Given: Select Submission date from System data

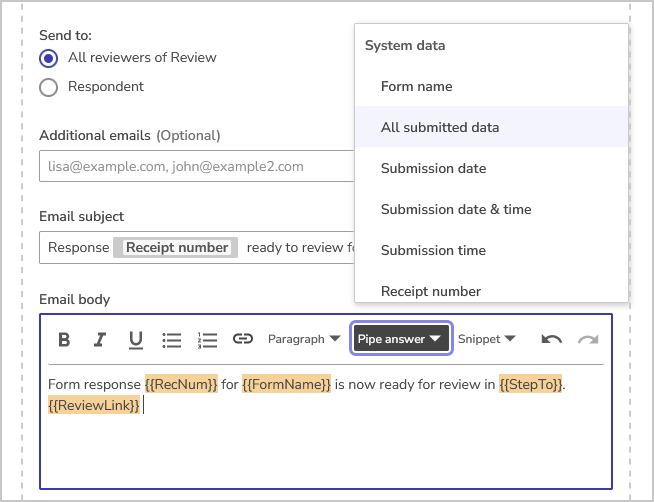Looking at the screenshot, I should click(x=491, y=168).
